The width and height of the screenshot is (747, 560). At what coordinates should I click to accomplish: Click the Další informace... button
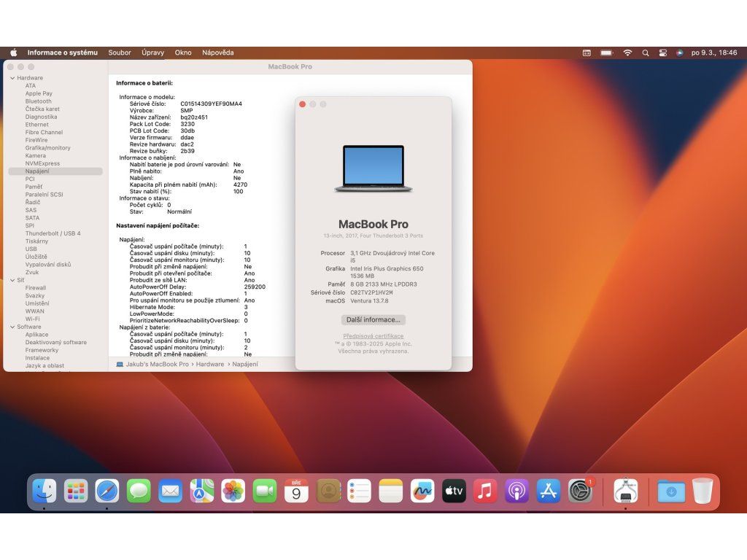coord(373,319)
